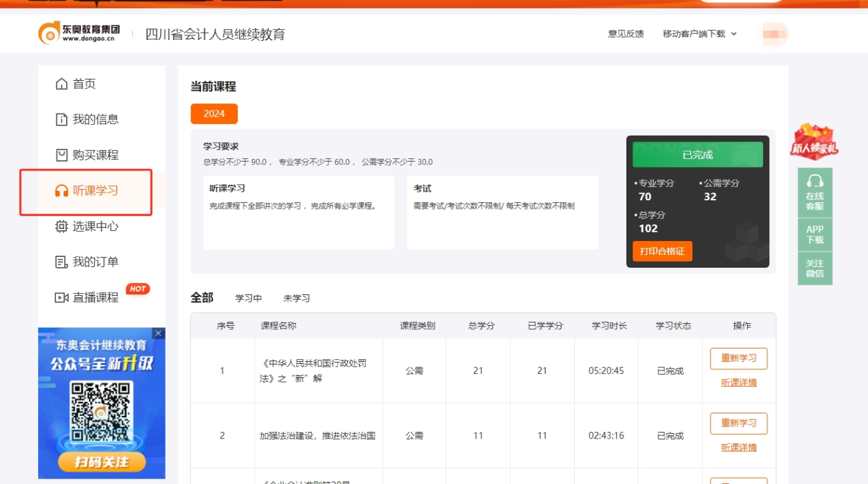The image size is (868, 484).
Task: Click the 打印合格证 button
Action: coord(662,251)
